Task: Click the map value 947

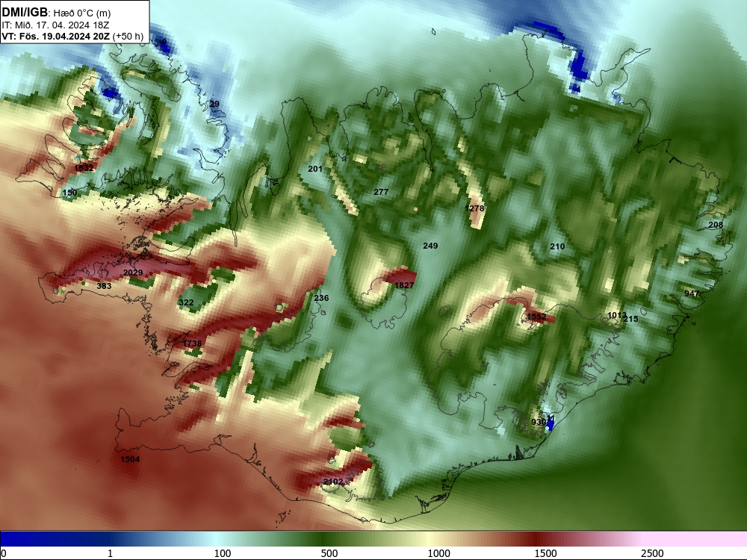Action: [692, 293]
